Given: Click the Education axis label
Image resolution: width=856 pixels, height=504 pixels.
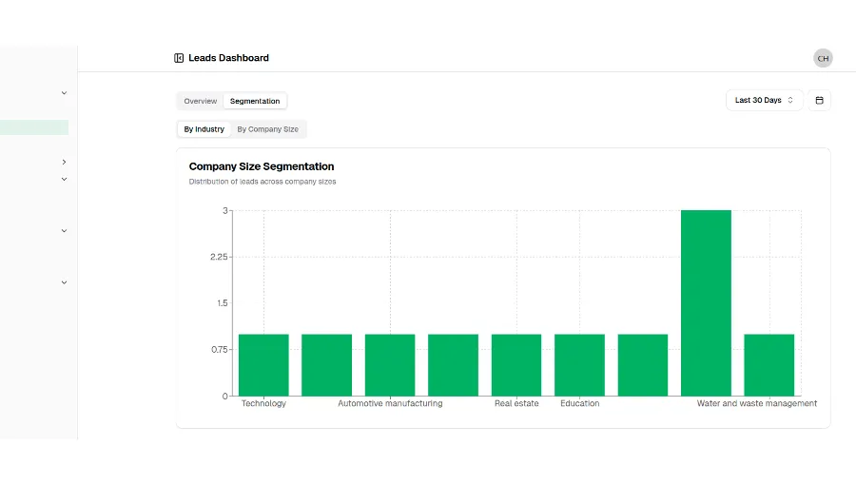Looking at the screenshot, I should [580, 403].
